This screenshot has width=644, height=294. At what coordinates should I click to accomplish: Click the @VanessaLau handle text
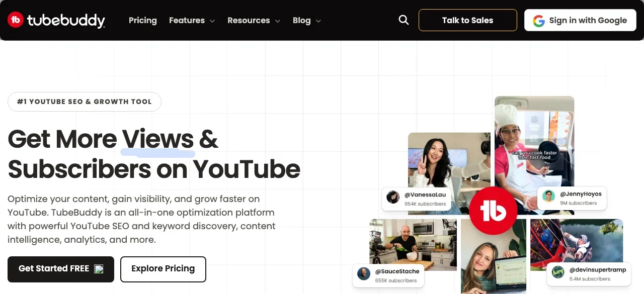425,194
